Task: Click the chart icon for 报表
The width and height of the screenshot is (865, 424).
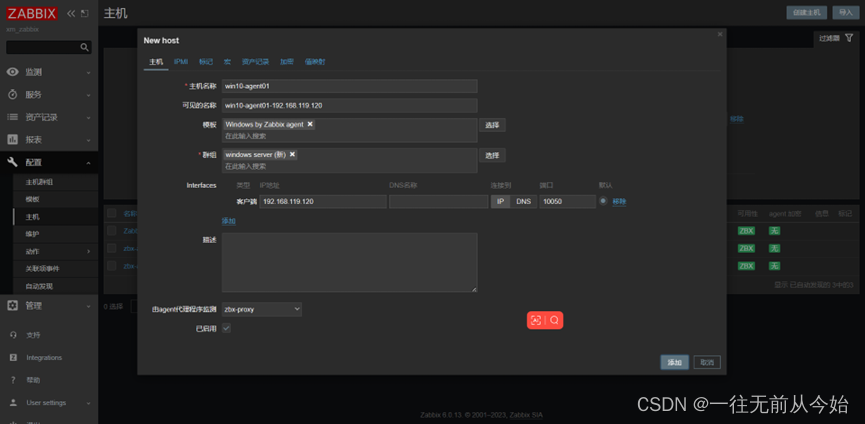Action: [12, 139]
